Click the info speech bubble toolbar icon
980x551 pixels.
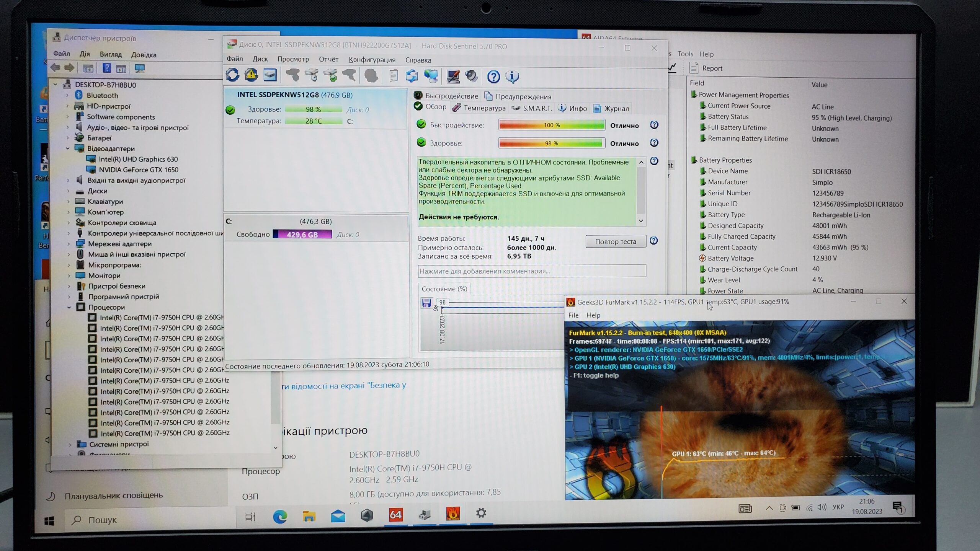[512, 77]
